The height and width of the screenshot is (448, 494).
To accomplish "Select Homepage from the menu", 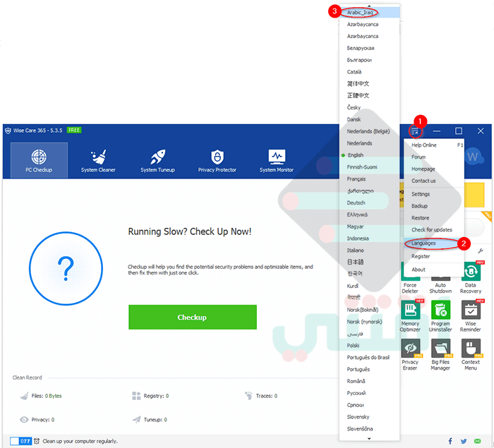I will click(x=434, y=169).
